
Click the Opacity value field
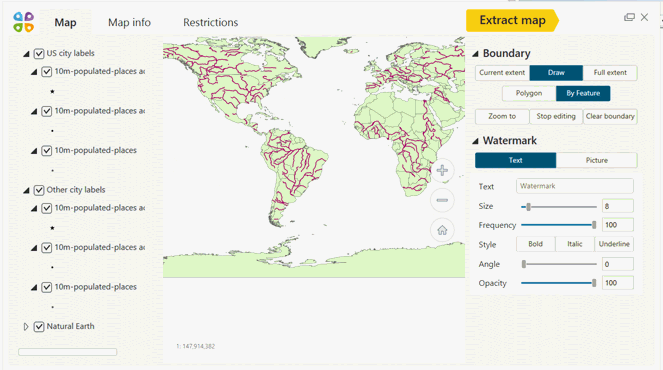click(x=617, y=283)
